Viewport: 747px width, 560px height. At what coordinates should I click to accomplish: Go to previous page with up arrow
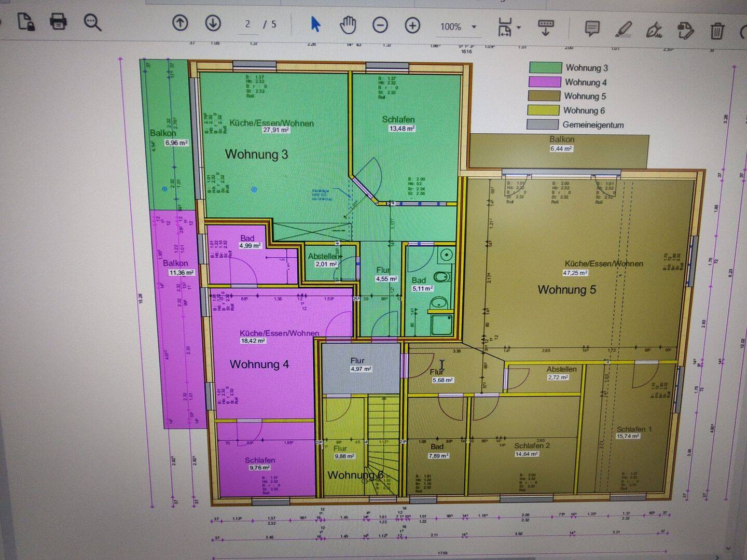[180, 23]
